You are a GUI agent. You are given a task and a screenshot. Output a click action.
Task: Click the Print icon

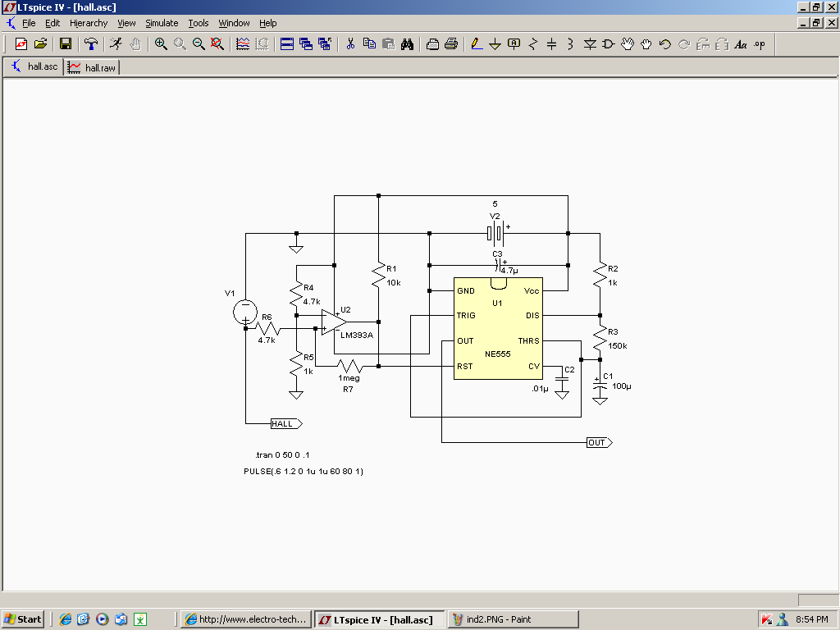(x=451, y=44)
